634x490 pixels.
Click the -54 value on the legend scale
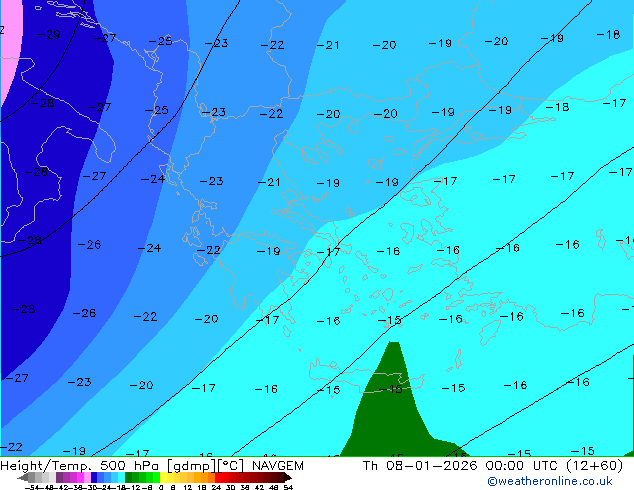point(32,487)
